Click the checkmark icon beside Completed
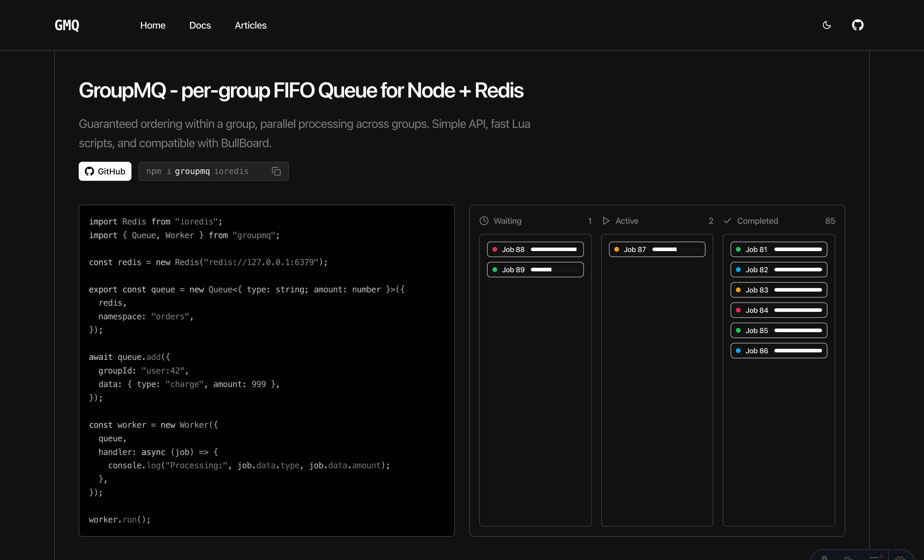Image resolution: width=924 pixels, height=560 pixels. [728, 221]
